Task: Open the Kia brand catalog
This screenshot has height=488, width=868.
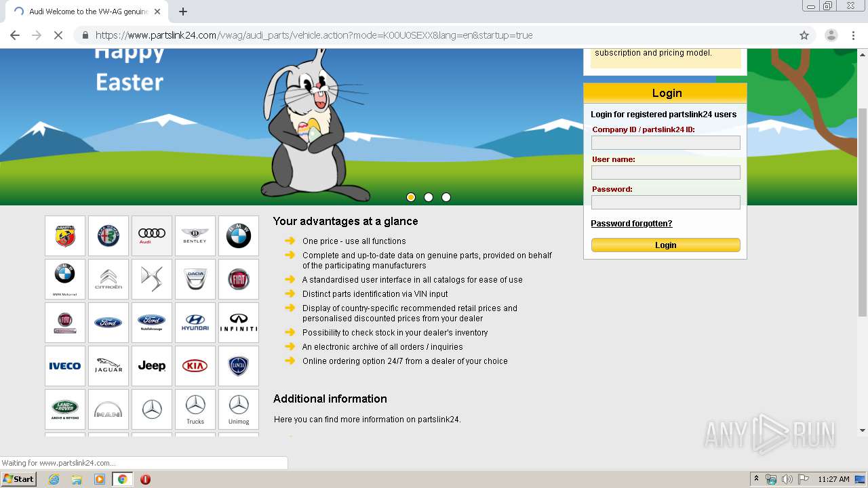Action: pyautogui.click(x=195, y=366)
